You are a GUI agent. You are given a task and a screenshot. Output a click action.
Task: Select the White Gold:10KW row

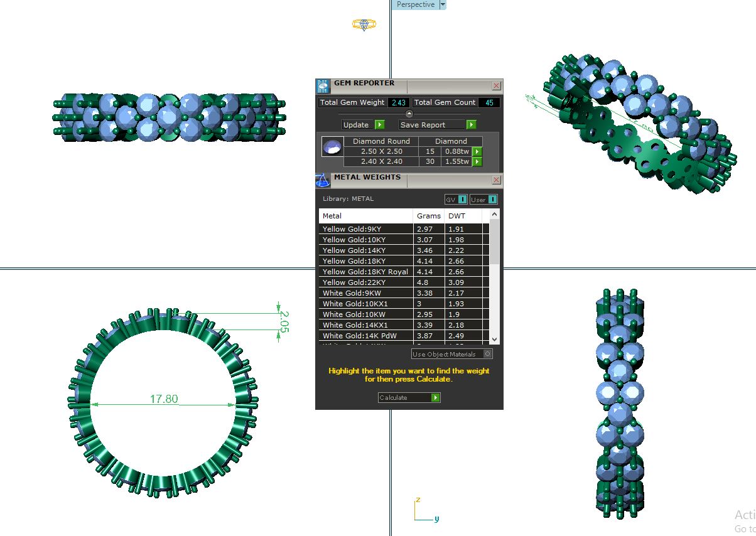(404, 314)
